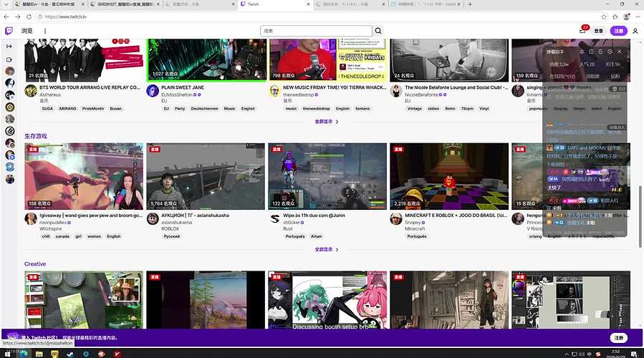The image size is (644, 358).
Task: Click the lock icon in the 弹幕助手 overlay
Action: pyautogui.click(x=600, y=52)
